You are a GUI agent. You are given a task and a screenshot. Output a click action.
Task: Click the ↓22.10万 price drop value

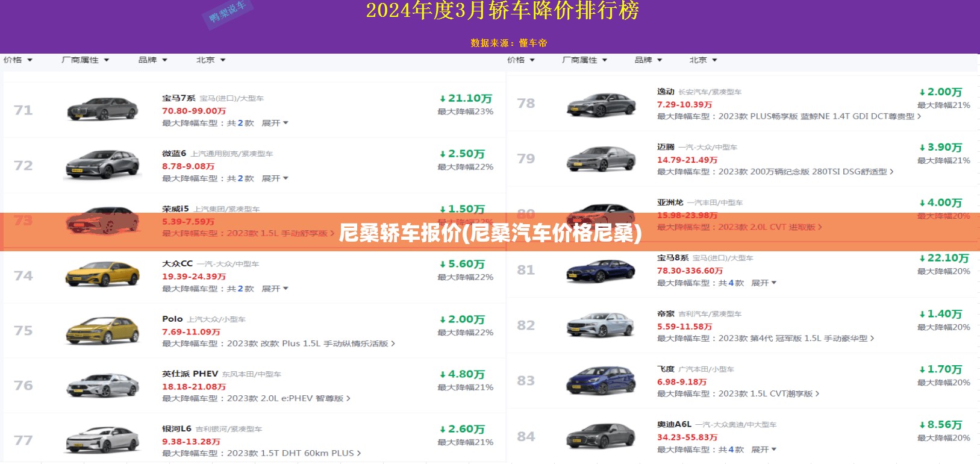pyautogui.click(x=944, y=258)
